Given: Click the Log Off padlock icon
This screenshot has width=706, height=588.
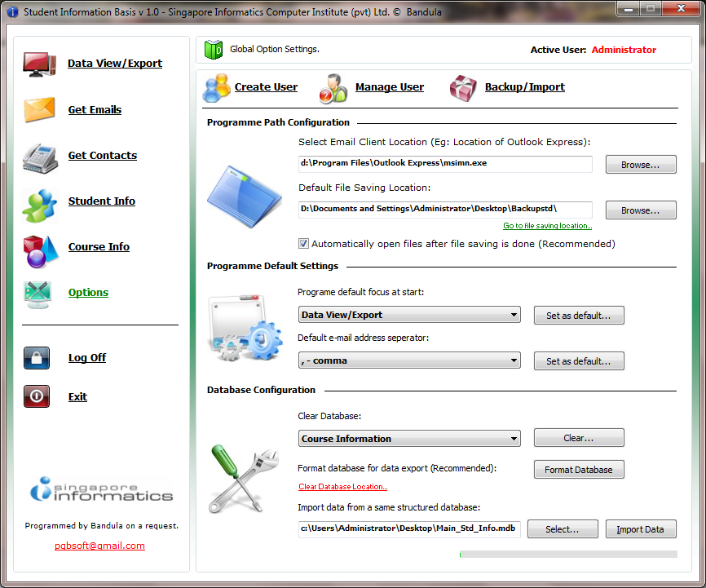Looking at the screenshot, I should pyautogui.click(x=36, y=357).
